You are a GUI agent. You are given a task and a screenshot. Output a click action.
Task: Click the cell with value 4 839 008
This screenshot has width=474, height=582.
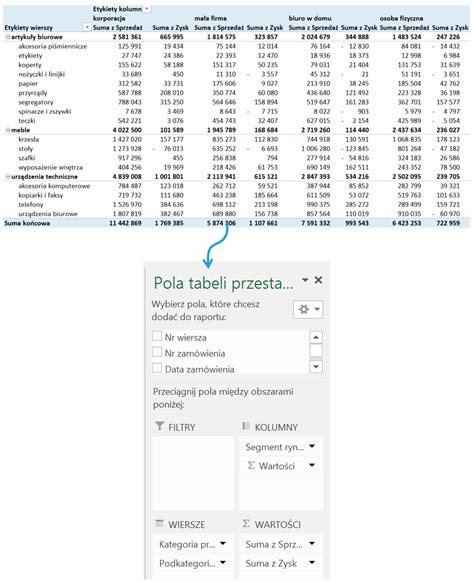127,176
